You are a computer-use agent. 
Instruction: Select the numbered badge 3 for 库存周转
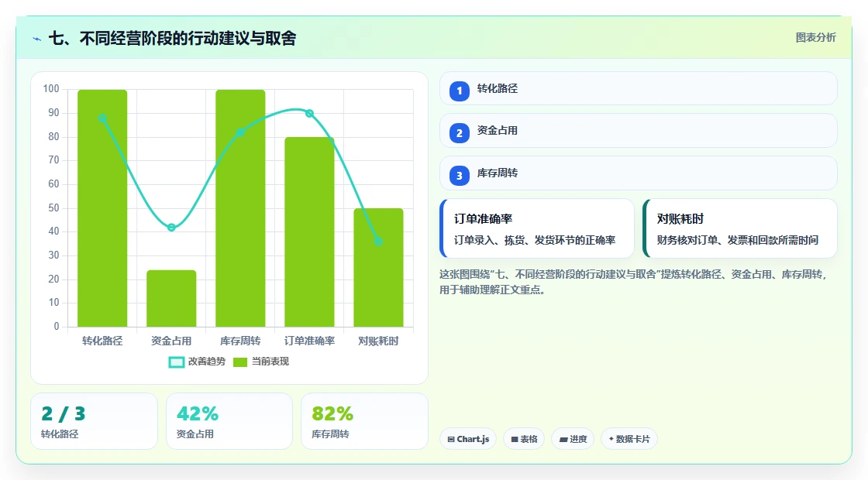[x=459, y=175]
